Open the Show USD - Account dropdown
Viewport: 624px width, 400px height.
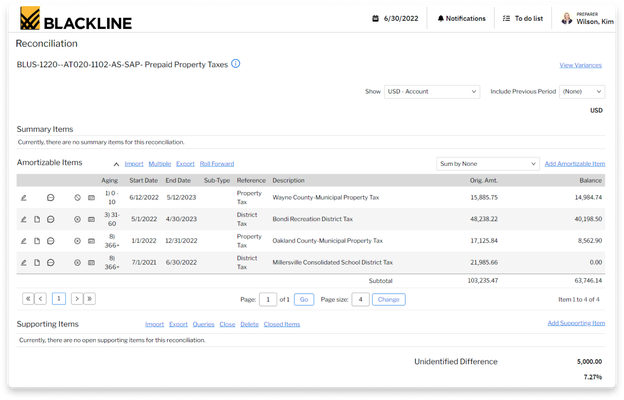point(431,91)
